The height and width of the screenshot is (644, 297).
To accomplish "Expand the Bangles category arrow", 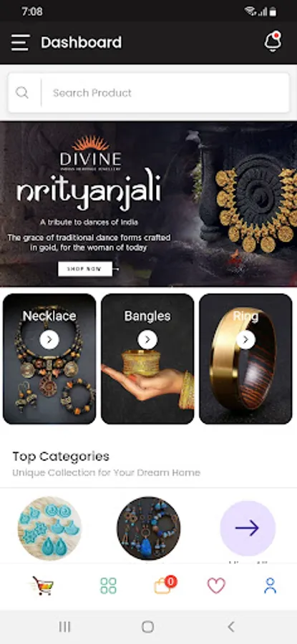I will click(147, 340).
